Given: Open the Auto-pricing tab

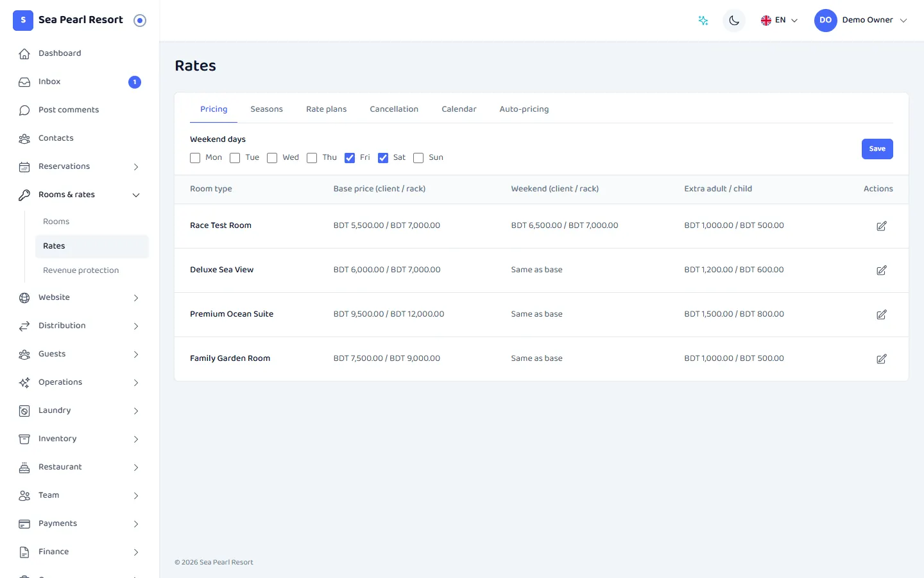Looking at the screenshot, I should tap(524, 109).
